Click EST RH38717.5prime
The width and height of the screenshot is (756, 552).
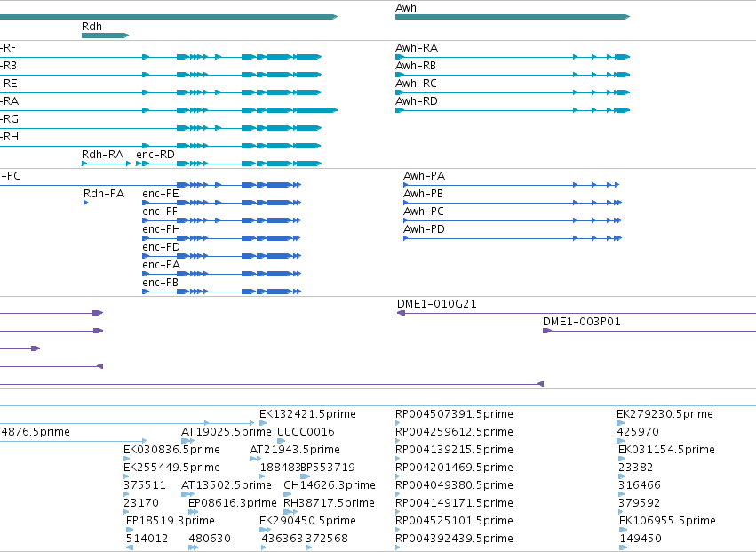(x=329, y=503)
